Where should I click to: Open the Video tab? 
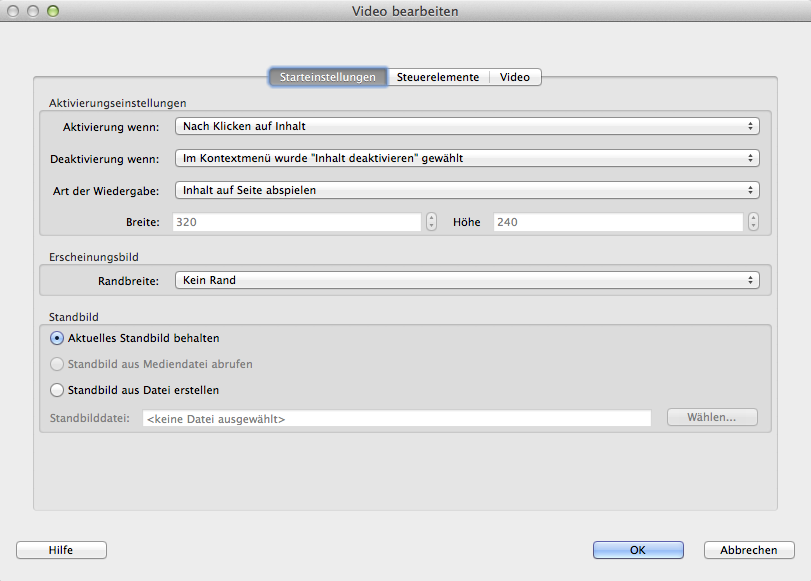(x=515, y=77)
